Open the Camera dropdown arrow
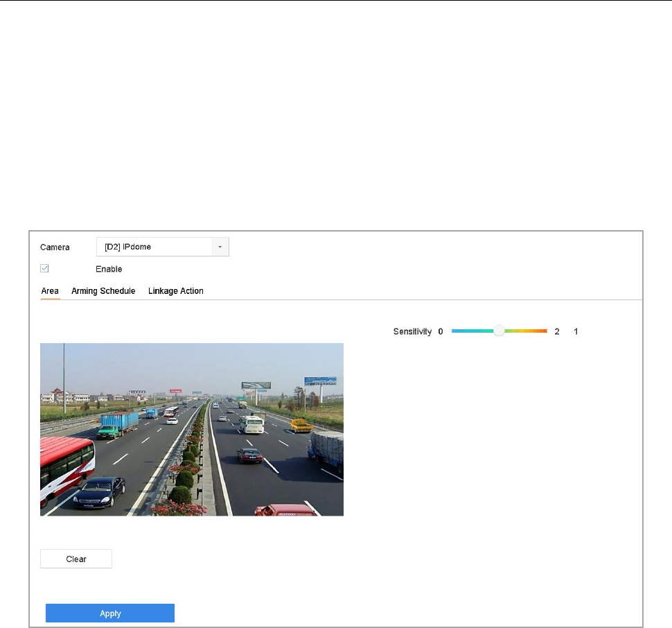672x628 pixels. click(x=220, y=247)
